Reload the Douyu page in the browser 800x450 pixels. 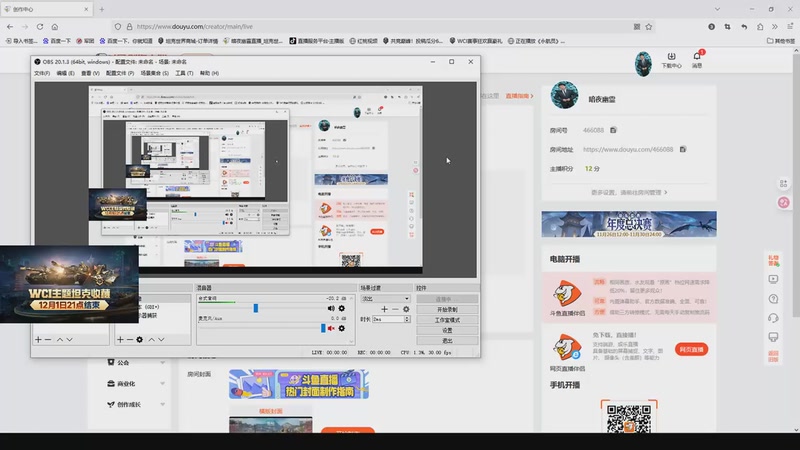point(40,27)
